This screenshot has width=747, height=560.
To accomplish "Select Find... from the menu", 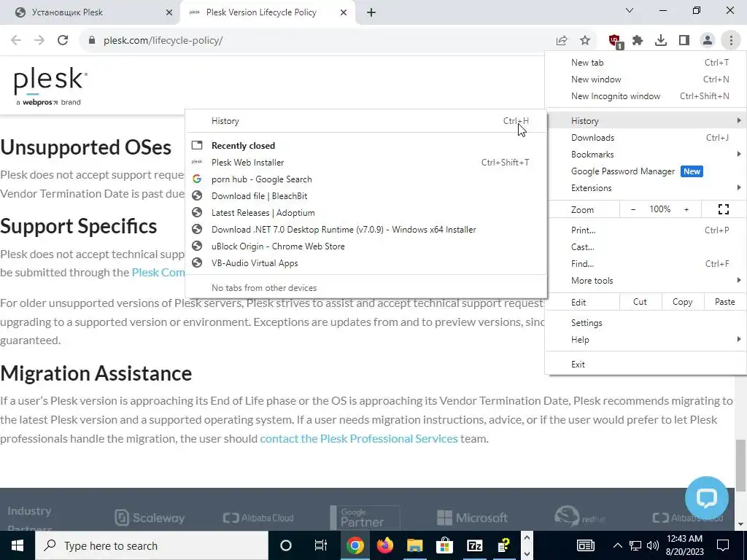I will [x=646, y=263].
